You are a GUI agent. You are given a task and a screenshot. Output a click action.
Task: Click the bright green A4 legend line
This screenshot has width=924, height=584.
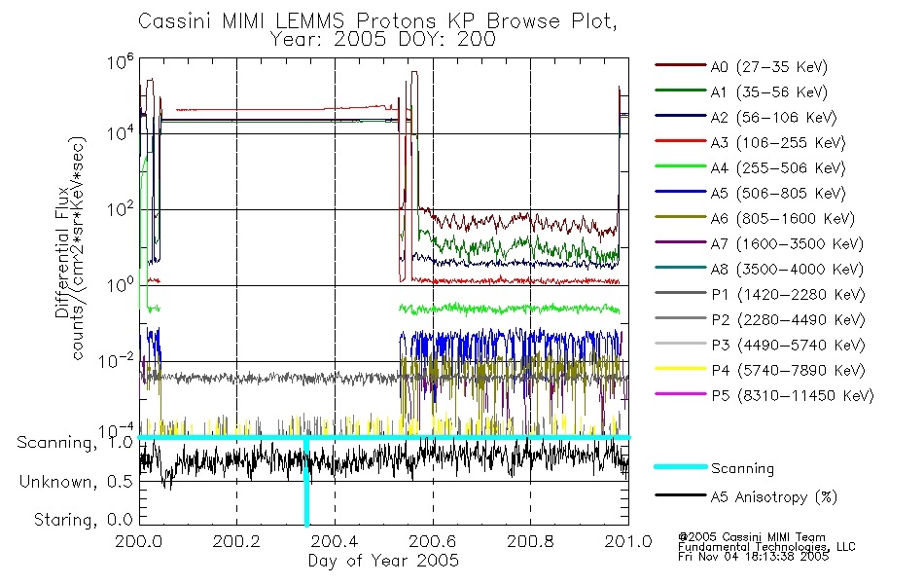[x=680, y=166]
